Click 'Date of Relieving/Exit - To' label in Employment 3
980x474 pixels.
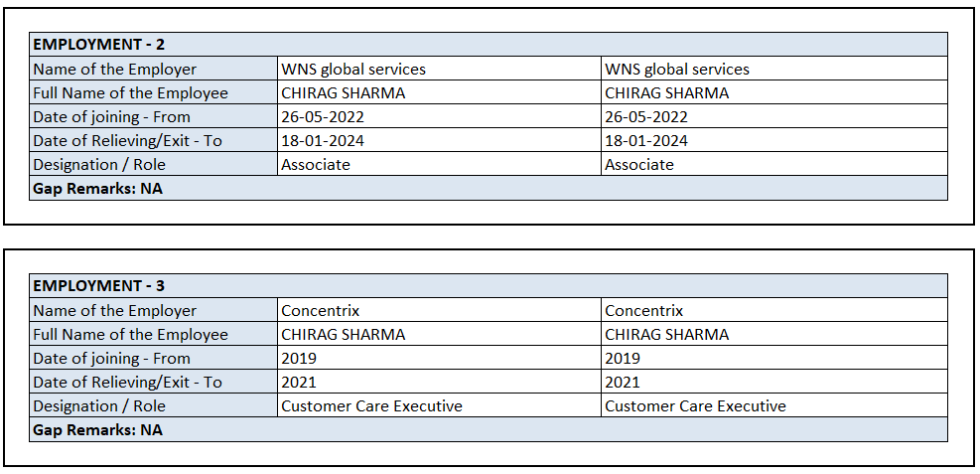click(128, 383)
